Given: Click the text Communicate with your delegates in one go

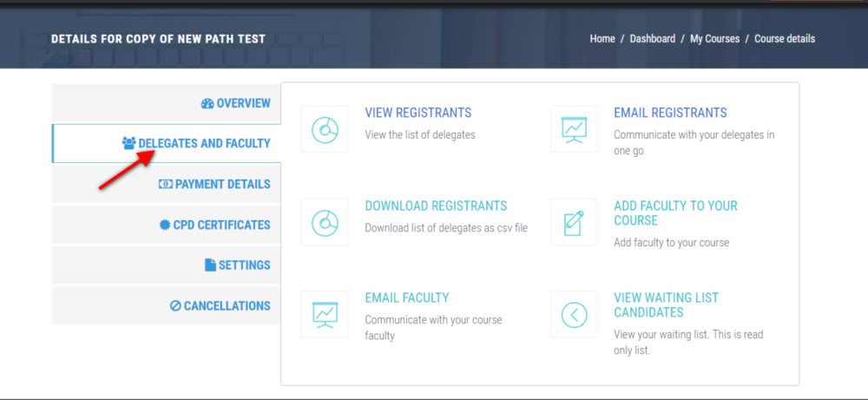Looking at the screenshot, I should point(694,142).
